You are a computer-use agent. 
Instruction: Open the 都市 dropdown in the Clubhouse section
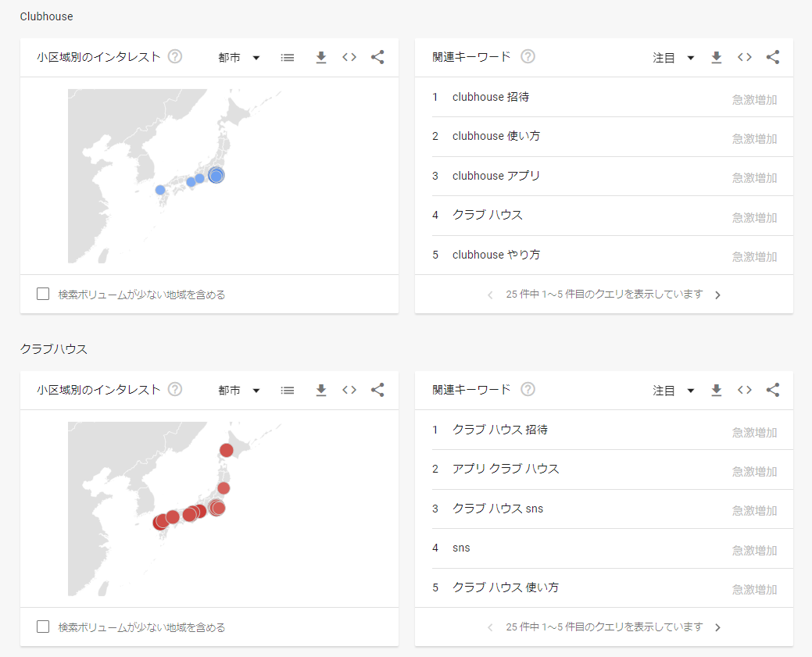coord(238,58)
